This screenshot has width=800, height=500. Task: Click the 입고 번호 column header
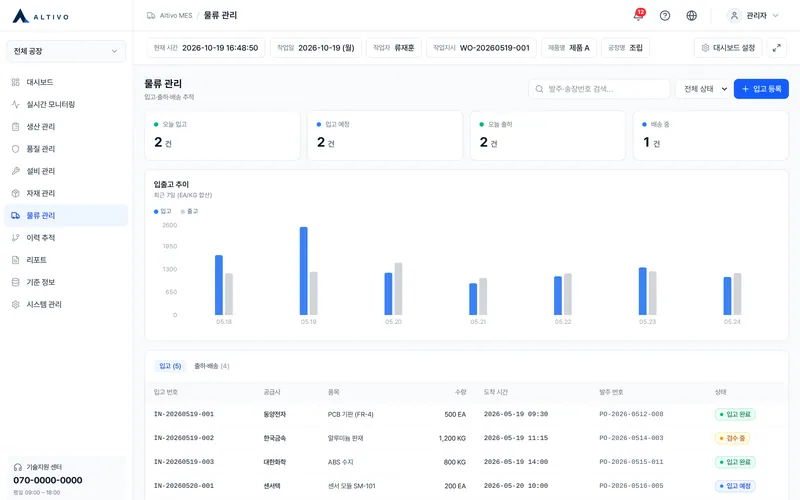pos(166,392)
